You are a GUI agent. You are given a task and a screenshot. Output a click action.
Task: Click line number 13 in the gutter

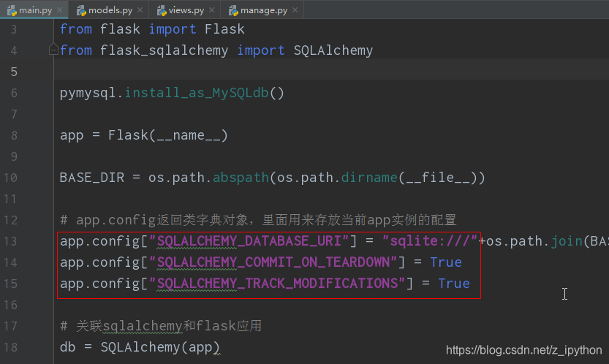coord(10,241)
